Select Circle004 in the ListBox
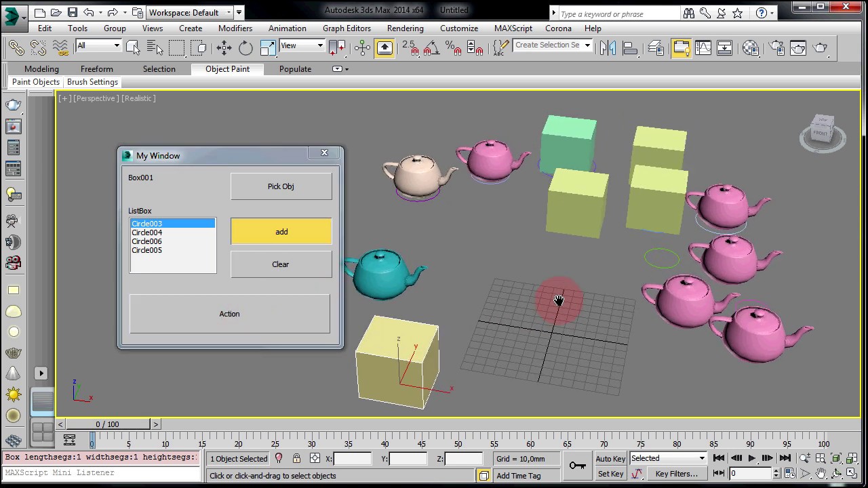868x488 pixels. point(173,232)
